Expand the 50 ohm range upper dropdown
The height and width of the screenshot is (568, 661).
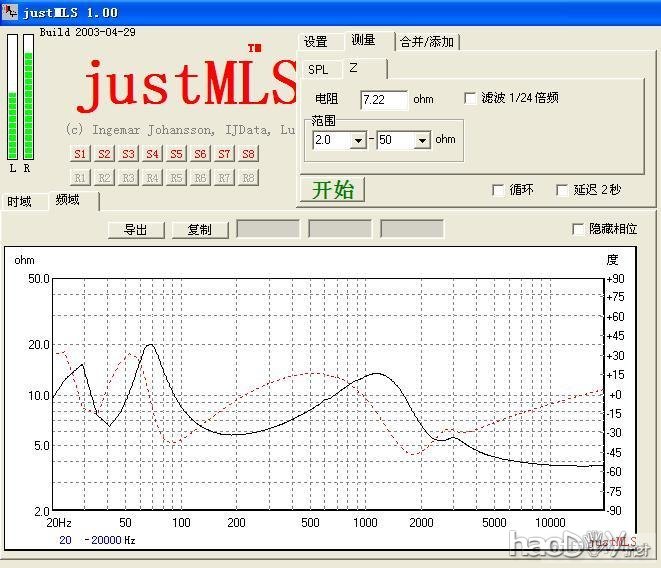click(422, 140)
